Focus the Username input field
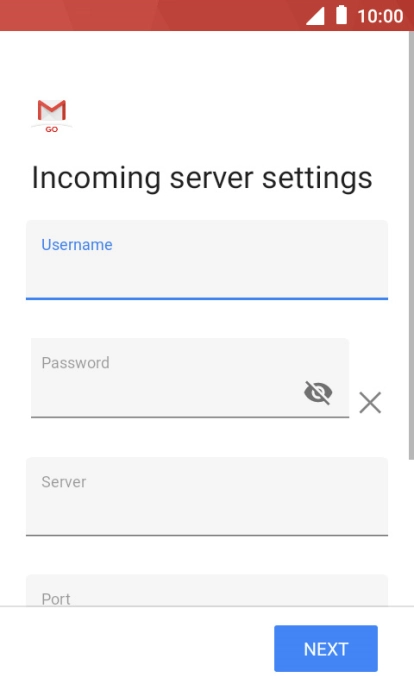The height and width of the screenshot is (690, 414). point(207,260)
